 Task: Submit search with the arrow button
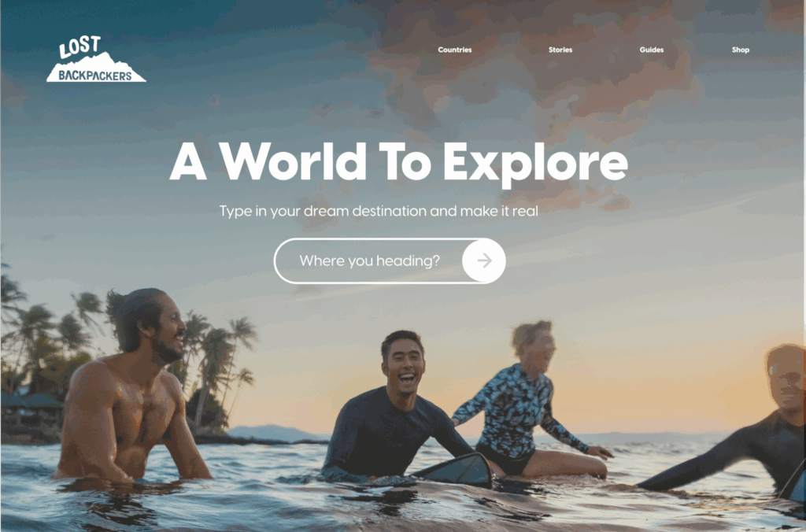484,260
